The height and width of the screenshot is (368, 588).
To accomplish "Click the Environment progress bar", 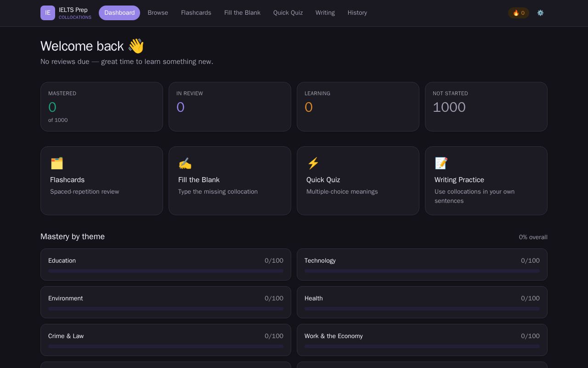I will coord(166,309).
